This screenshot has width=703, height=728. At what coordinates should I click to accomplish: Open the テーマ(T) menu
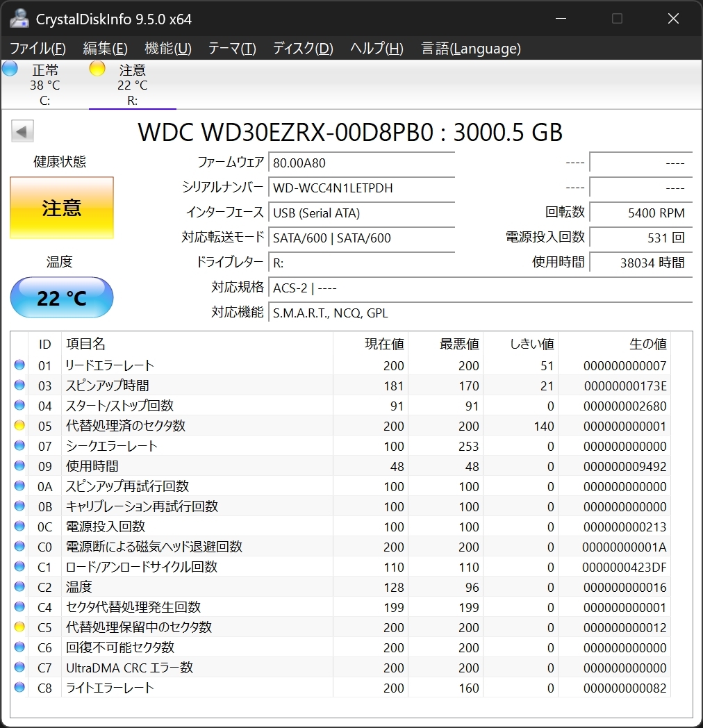click(232, 49)
